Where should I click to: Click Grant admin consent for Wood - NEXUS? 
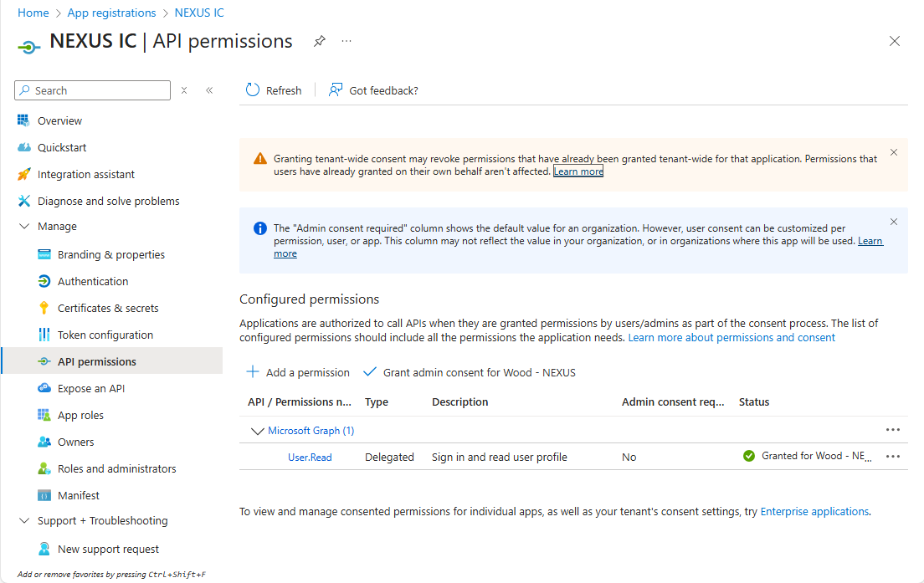(469, 372)
